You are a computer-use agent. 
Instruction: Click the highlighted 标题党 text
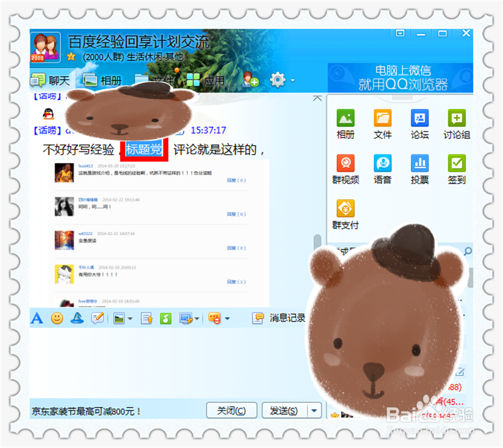144,149
